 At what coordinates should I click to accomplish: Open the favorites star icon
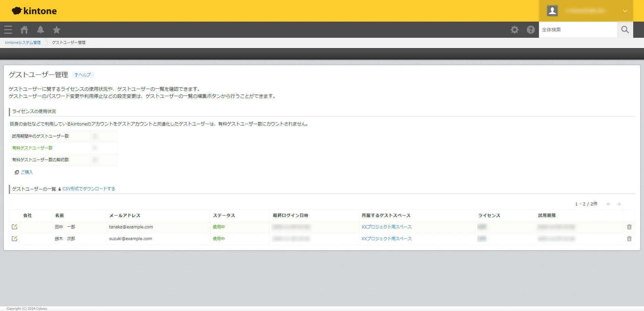click(x=57, y=30)
